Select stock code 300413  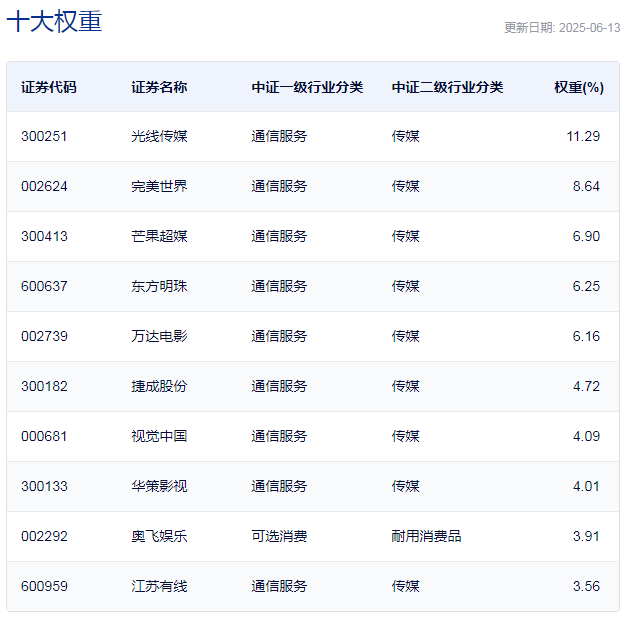click(x=44, y=236)
